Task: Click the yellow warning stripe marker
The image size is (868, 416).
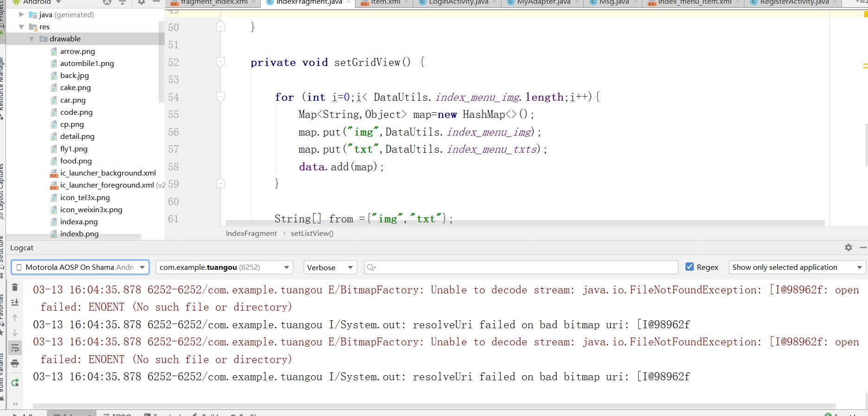Action: tap(865, 66)
